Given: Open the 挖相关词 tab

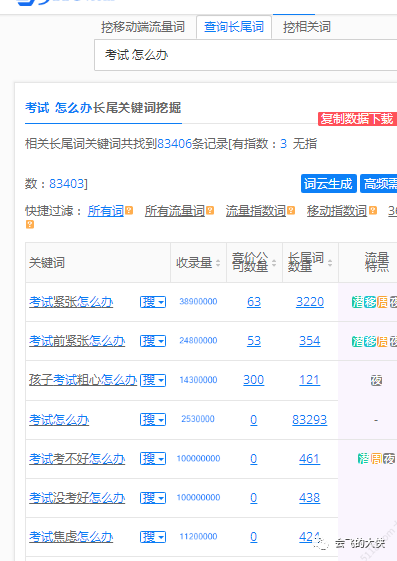Looking at the screenshot, I should (307, 27).
